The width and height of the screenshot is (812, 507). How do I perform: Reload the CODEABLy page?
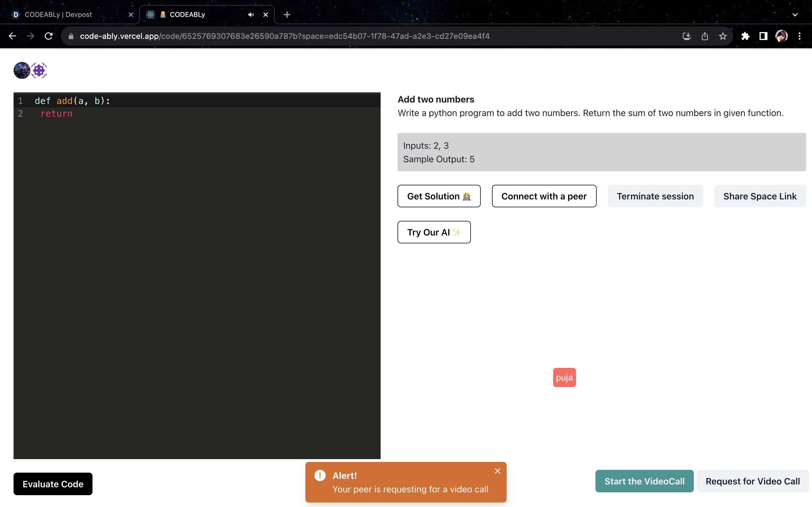tap(49, 36)
